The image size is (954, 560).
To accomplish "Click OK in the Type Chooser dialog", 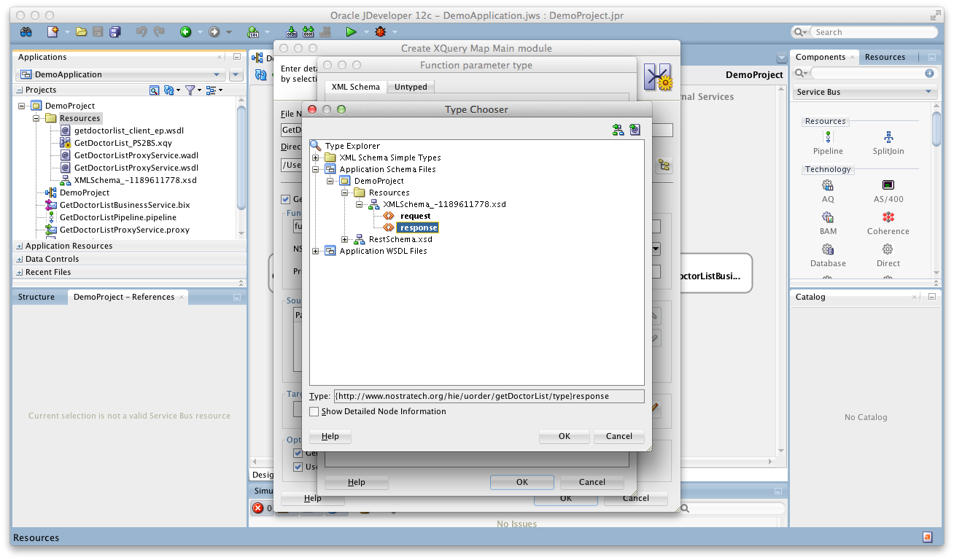I will pyautogui.click(x=564, y=435).
